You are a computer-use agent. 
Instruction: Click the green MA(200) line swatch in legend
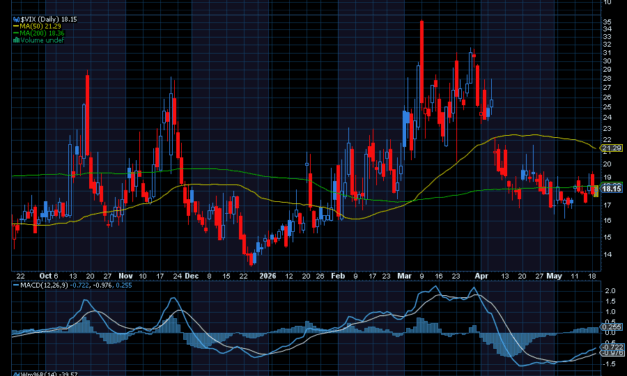[x=16, y=33]
